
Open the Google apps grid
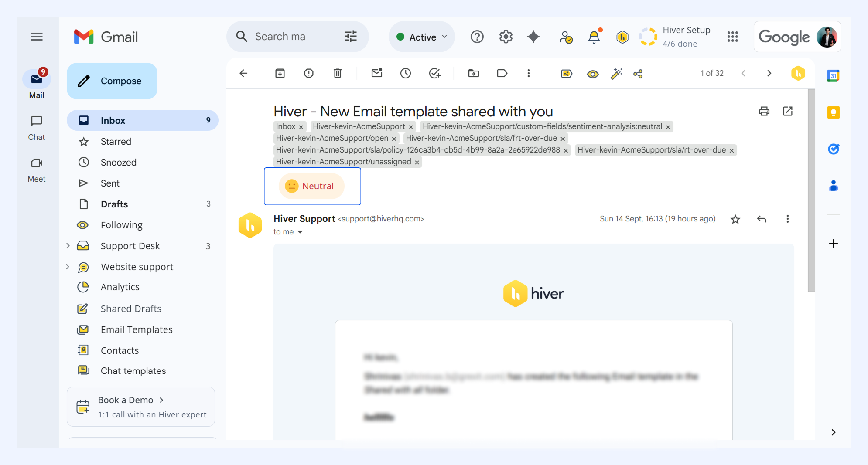(733, 37)
